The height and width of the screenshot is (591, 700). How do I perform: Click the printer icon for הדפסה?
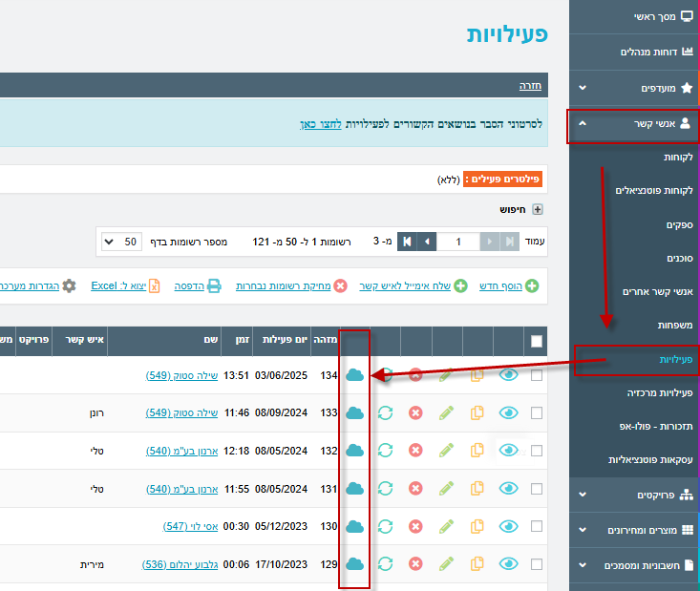(x=215, y=285)
